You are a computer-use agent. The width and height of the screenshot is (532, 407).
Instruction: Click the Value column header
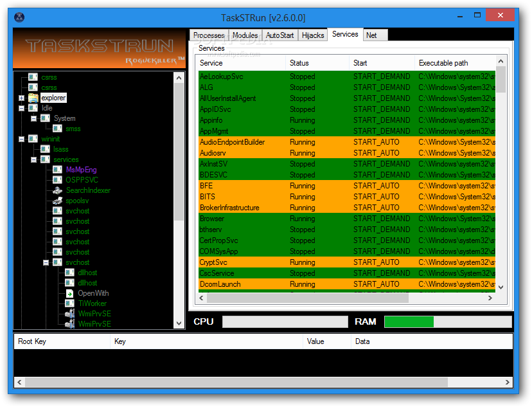point(326,341)
